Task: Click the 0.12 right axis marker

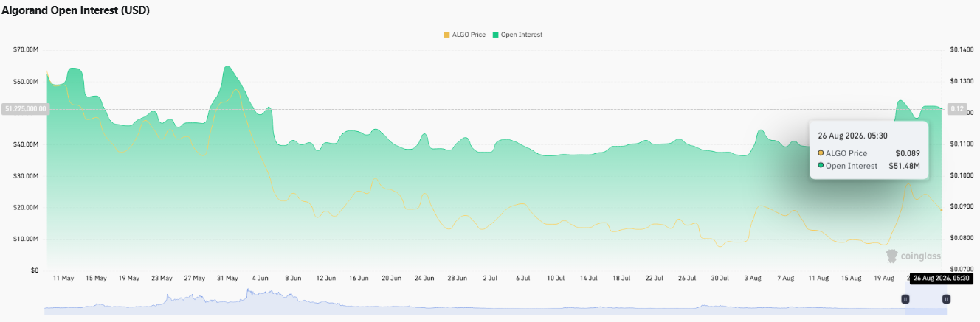Action: (x=958, y=108)
